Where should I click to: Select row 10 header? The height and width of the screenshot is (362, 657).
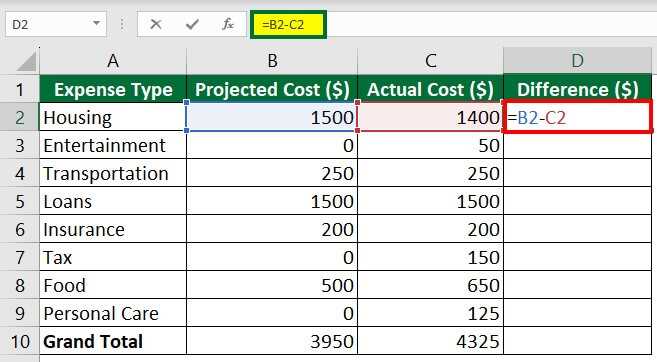[20, 341]
